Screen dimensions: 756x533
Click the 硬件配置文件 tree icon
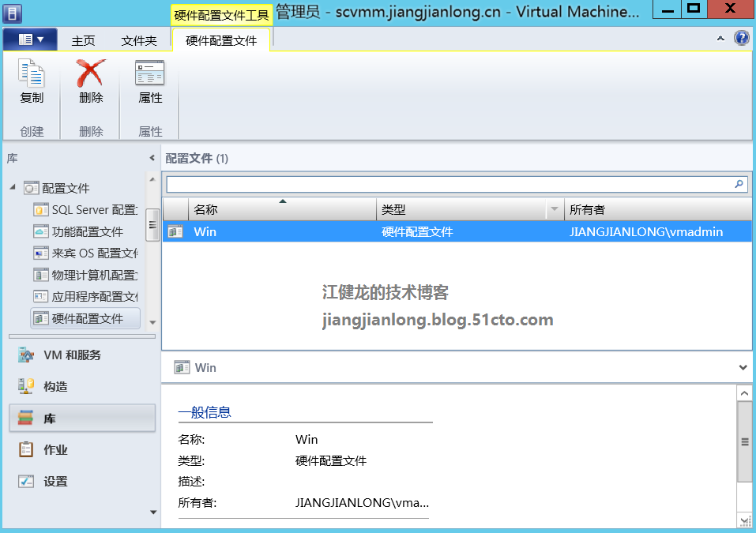click(x=40, y=318)
